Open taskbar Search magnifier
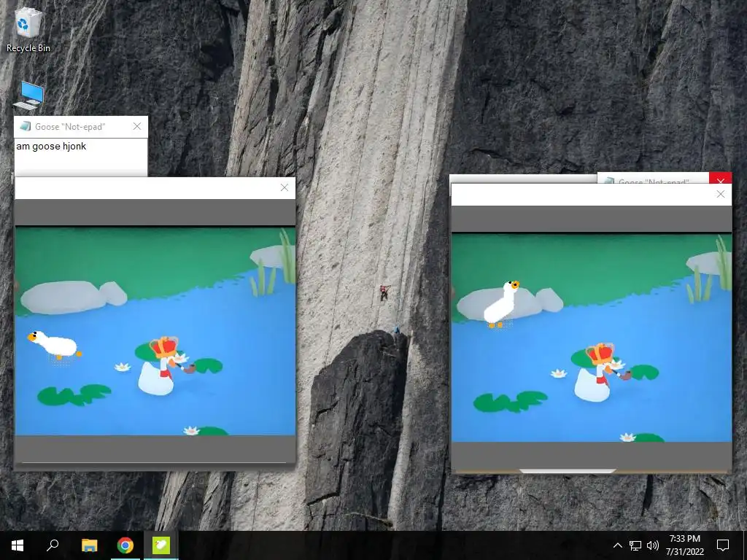 53,545
